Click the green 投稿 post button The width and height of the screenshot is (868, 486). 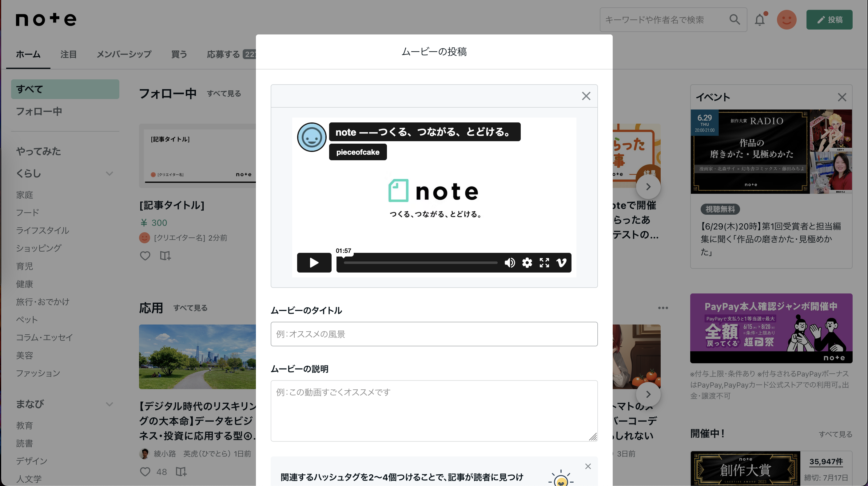pos(829,20)
